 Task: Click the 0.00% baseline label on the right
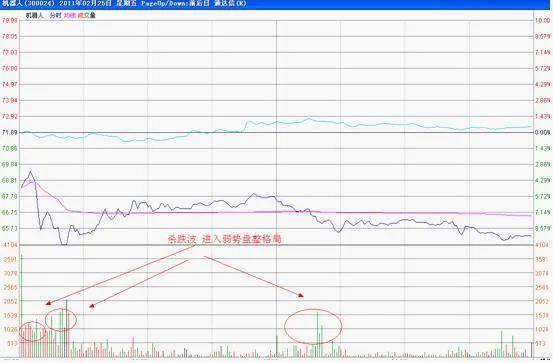pyautogui.click(x=542, y=133)
